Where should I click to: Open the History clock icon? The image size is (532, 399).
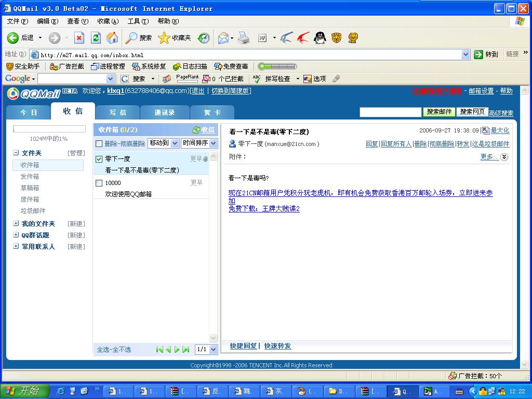click(x=204, y=37)
